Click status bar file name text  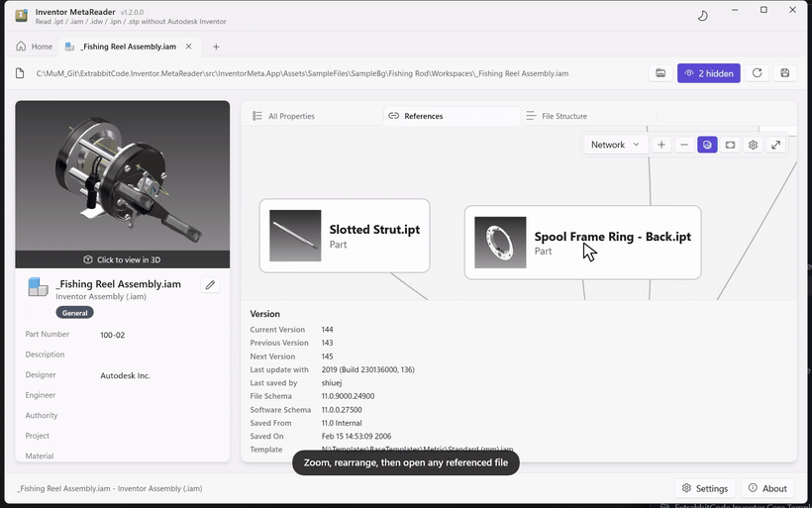click(110, 488)
